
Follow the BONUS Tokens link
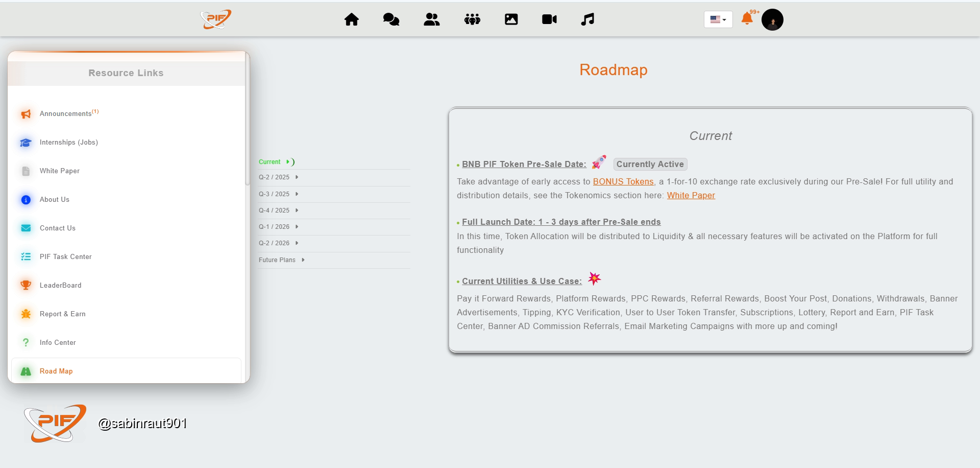click(x=623, y=181)
